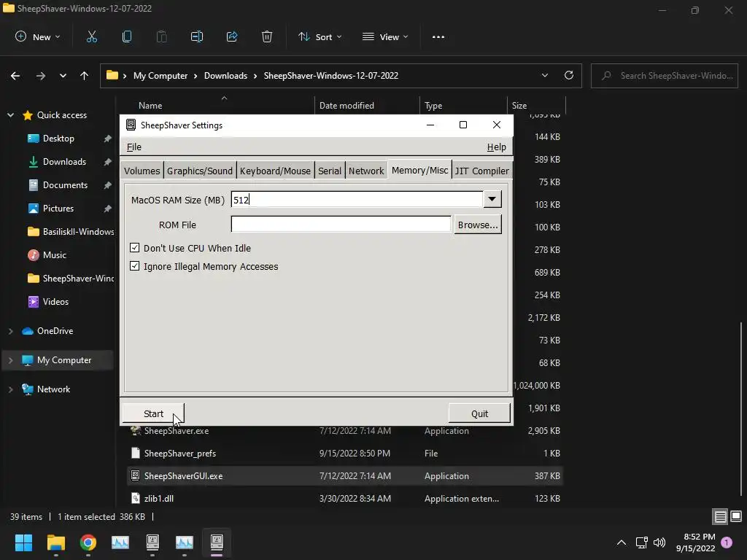The height and width of the screenshot is (560, 747).
Task: Open Pictures in the sidebar
Action: point(58,209)
